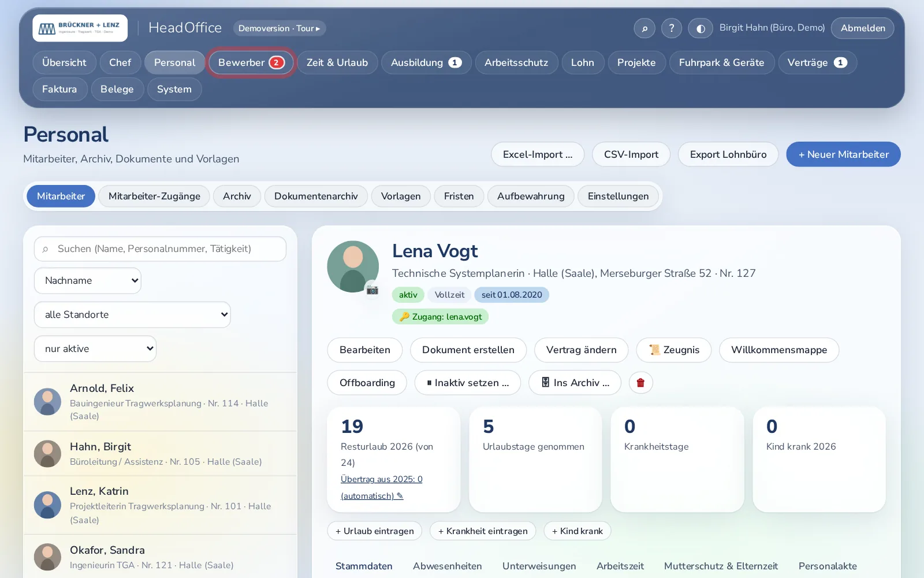Viewport: 924px width, 578px height.
Task: Switch to the Dokumentenarchiv tab
Action: click(x=316, y=197)
